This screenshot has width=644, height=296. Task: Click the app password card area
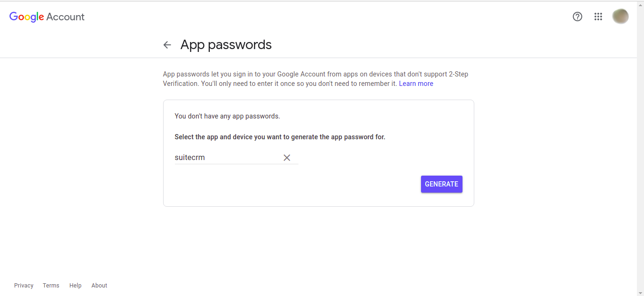(x=318, y=153)
